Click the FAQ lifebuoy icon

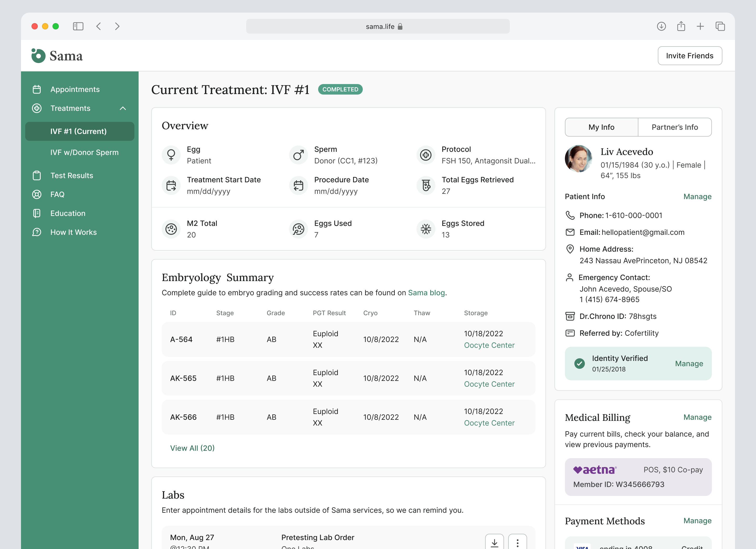pos(37,194)
